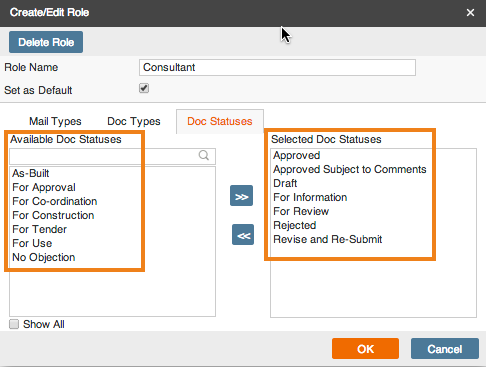
Task: Enable the Show All checkbox
Action: coord(14,324)
